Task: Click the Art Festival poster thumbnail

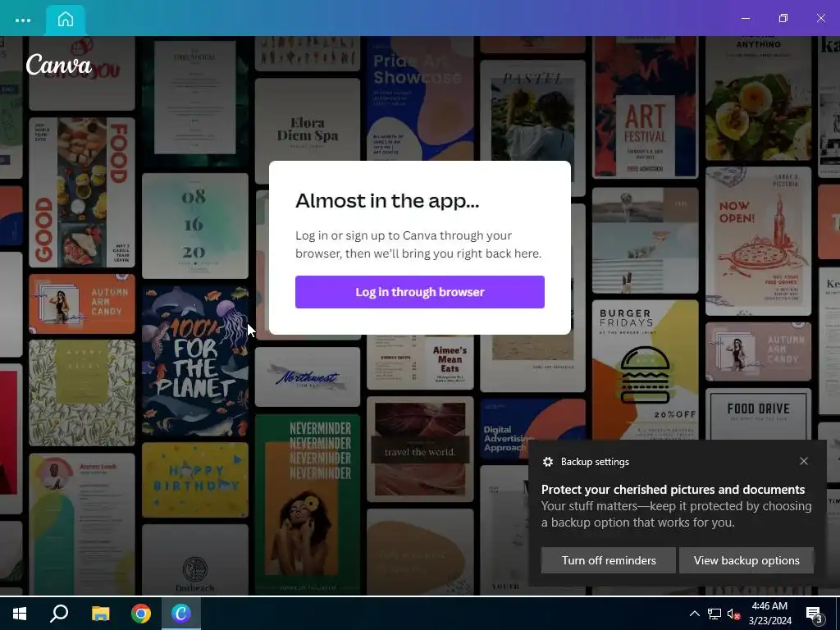Action: coord(645,107)
